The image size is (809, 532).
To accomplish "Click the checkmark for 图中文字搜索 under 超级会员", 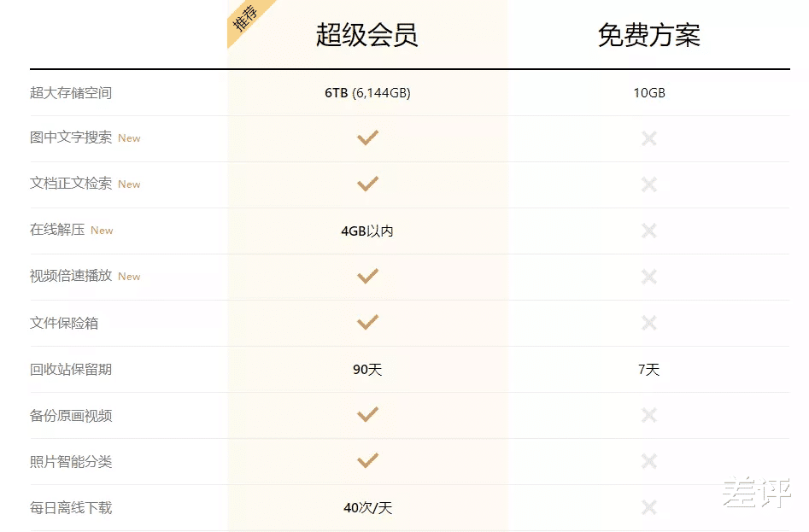I will coord(367,137).
